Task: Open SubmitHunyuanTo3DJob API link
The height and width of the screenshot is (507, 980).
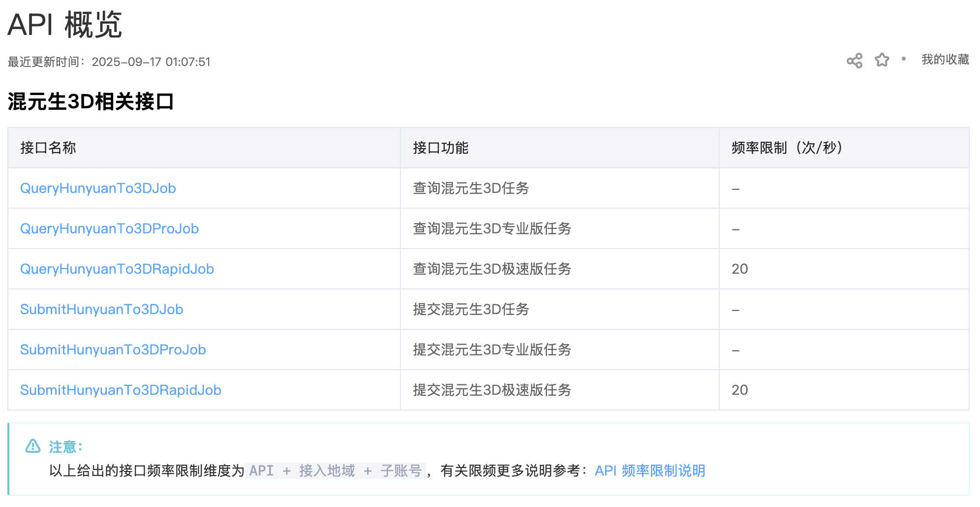Action: tap(101, 309)
